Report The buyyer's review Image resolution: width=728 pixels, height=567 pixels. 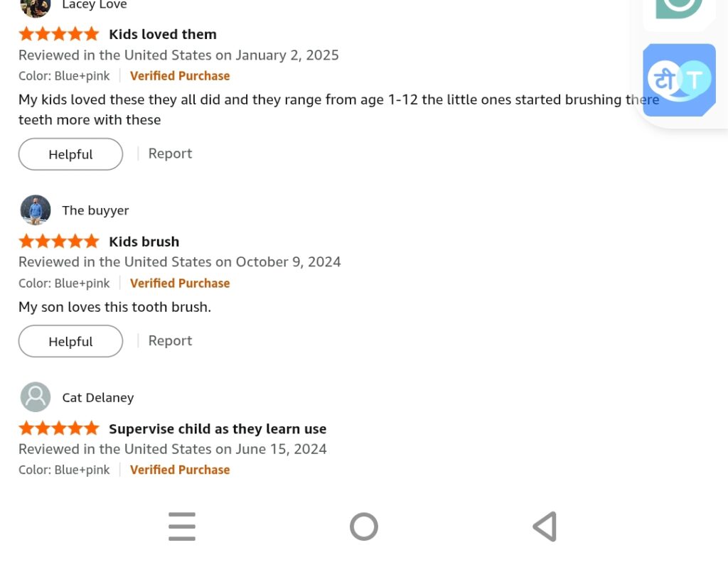click(x=170, y=340)
